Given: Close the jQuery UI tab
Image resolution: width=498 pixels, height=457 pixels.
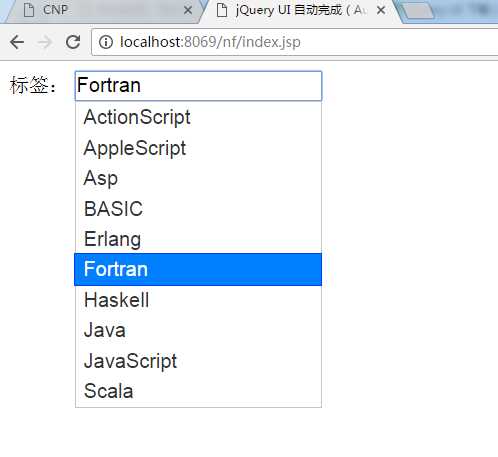Looking at the screenshot, I should click(x=381, y=11).
